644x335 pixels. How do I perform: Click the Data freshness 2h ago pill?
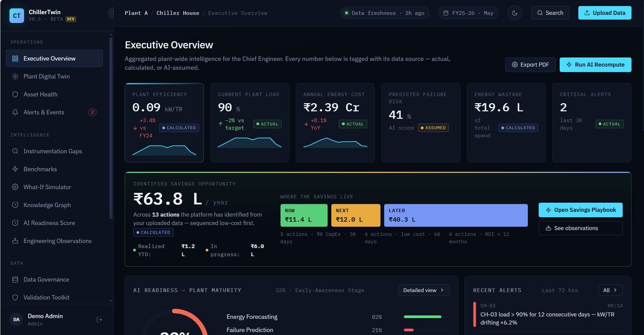tap(385, 13)
